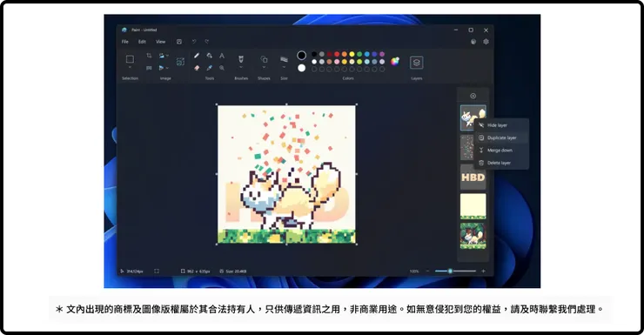Click the add new layer plus icon
The height and width of the screenshot is (335, 644).
pos(473,96)
